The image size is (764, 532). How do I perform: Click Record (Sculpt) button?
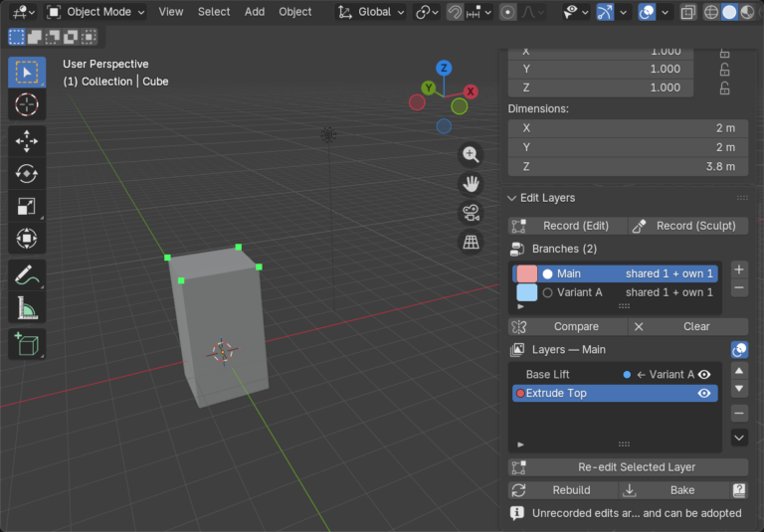coord(688,226)
